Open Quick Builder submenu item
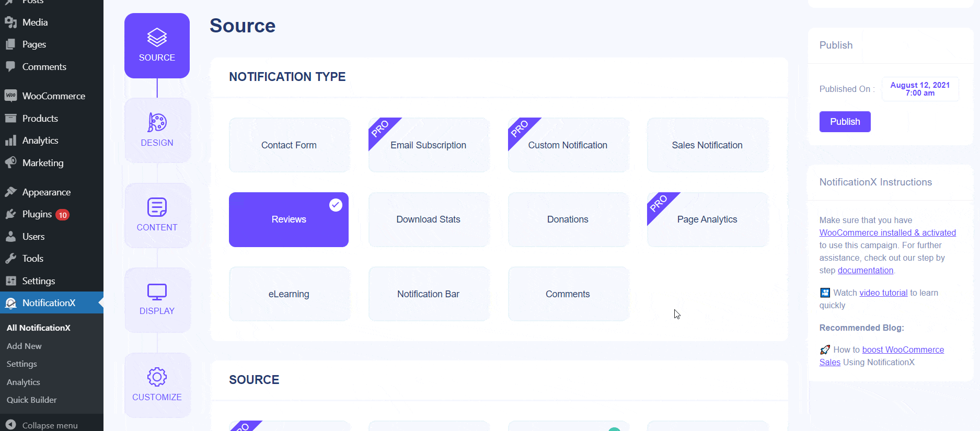980x431 pixels. pyautogui.click(x=32, y=400)
